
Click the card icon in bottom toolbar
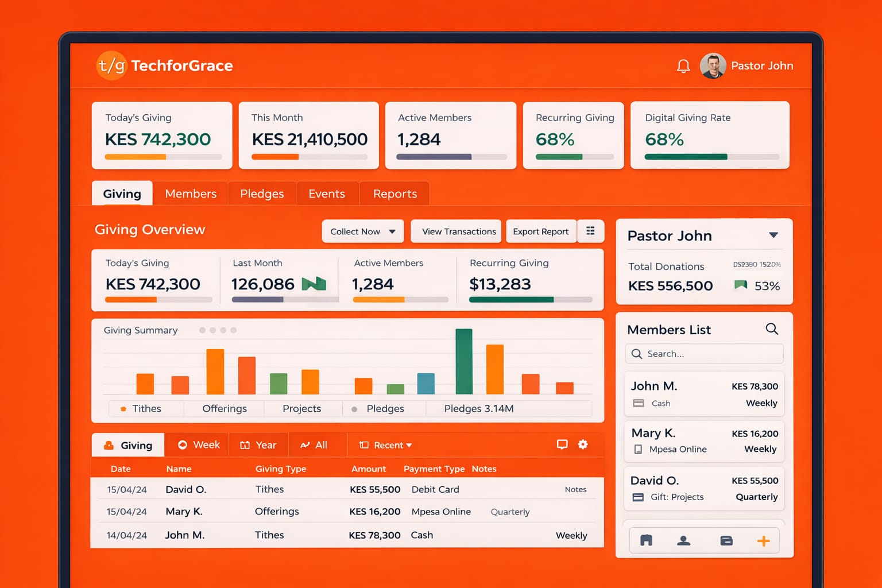tap(726, 541)
